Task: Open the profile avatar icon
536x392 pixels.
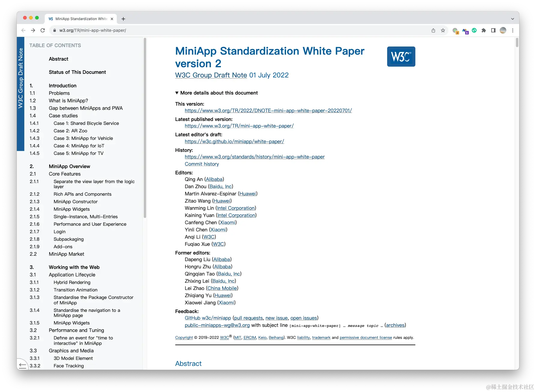Action: [503, 30]
